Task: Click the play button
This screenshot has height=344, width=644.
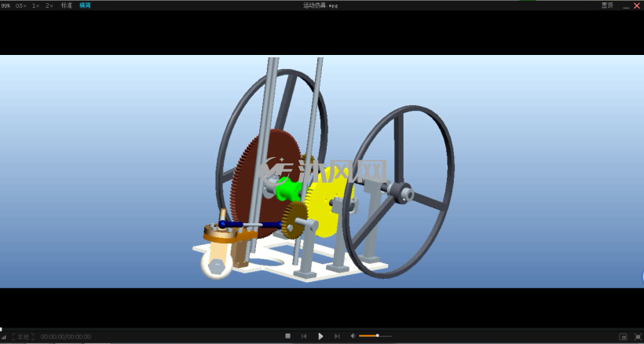Action: point(320,336)
